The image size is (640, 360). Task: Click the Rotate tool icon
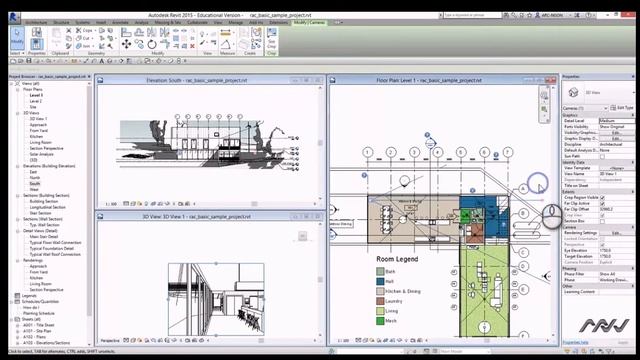coord(152,44)
